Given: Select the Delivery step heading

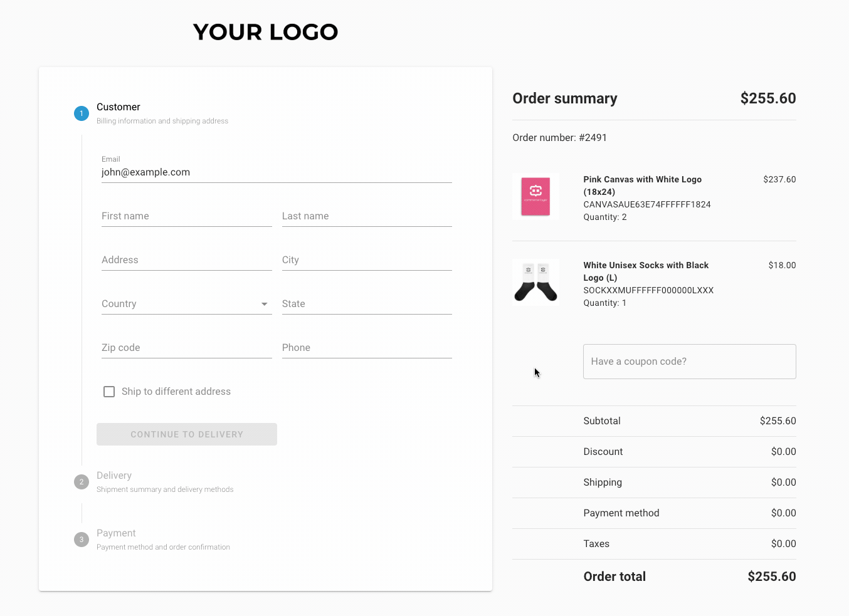Looking at the screenshot, I should tap(114, 476).
